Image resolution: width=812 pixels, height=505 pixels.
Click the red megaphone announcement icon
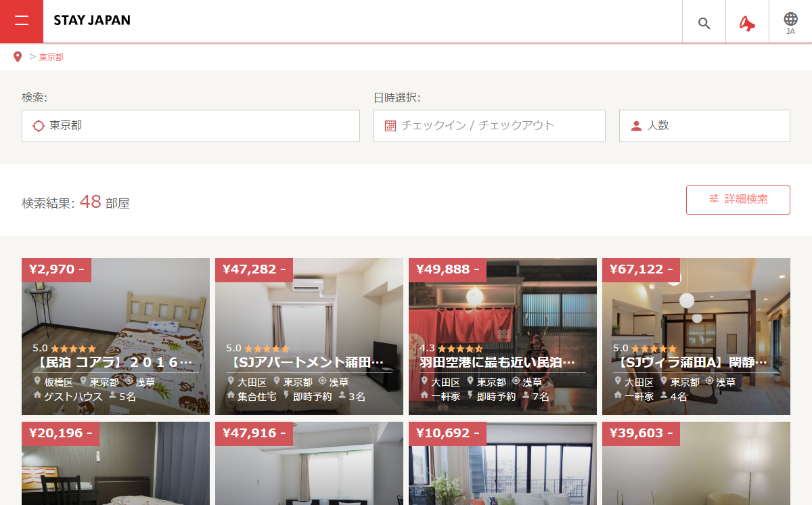point(747,23)
